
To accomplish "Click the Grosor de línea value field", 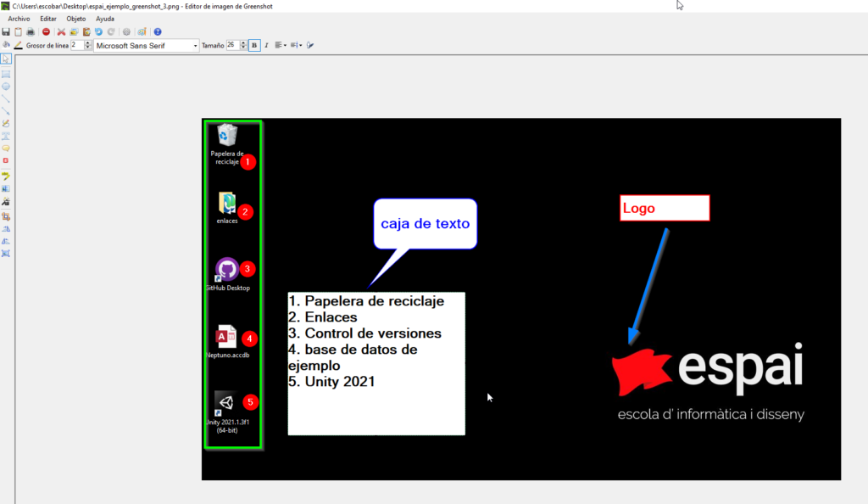I will (76, 45).
